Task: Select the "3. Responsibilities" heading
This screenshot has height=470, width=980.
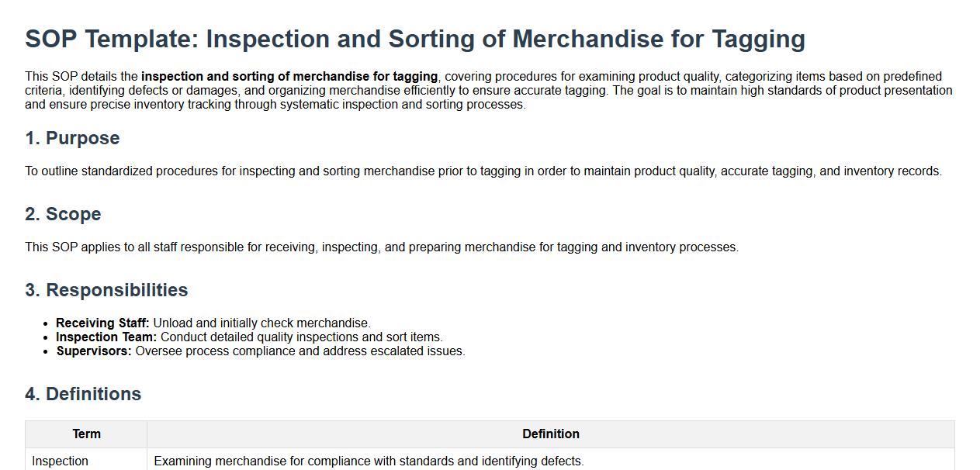Action: coord(106,290)
